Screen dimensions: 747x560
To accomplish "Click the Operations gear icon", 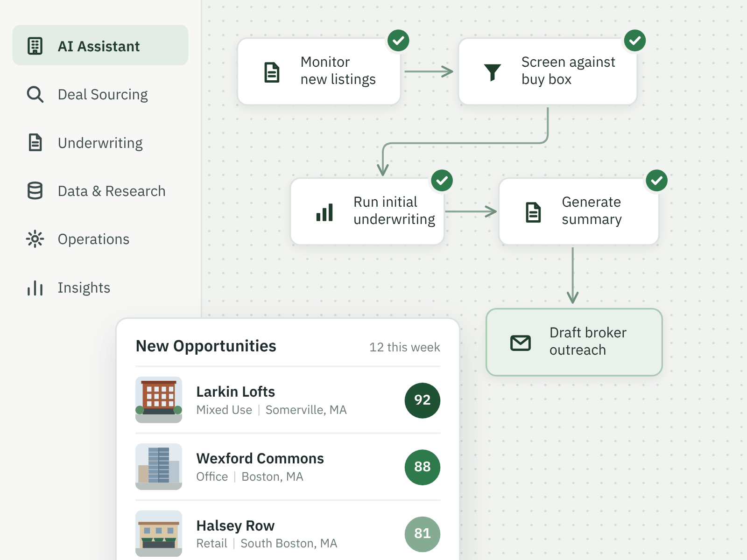I will click(35, 239).
